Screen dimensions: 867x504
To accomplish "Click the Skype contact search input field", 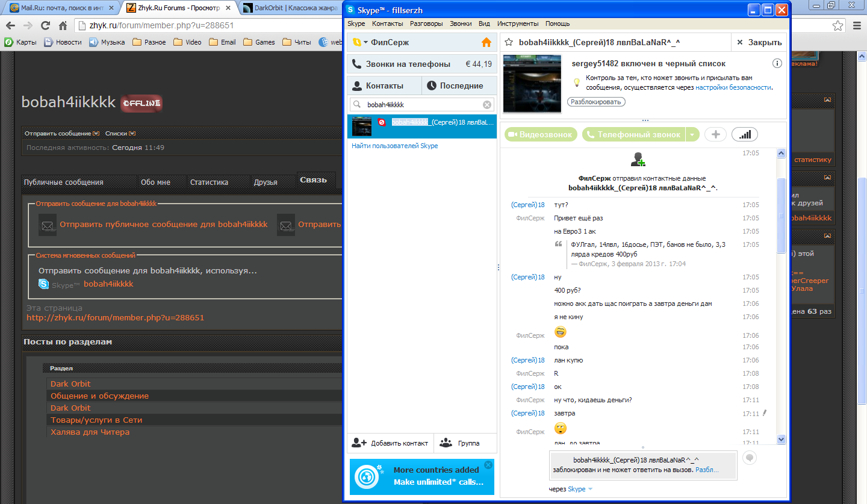I will tap(421, 104).
